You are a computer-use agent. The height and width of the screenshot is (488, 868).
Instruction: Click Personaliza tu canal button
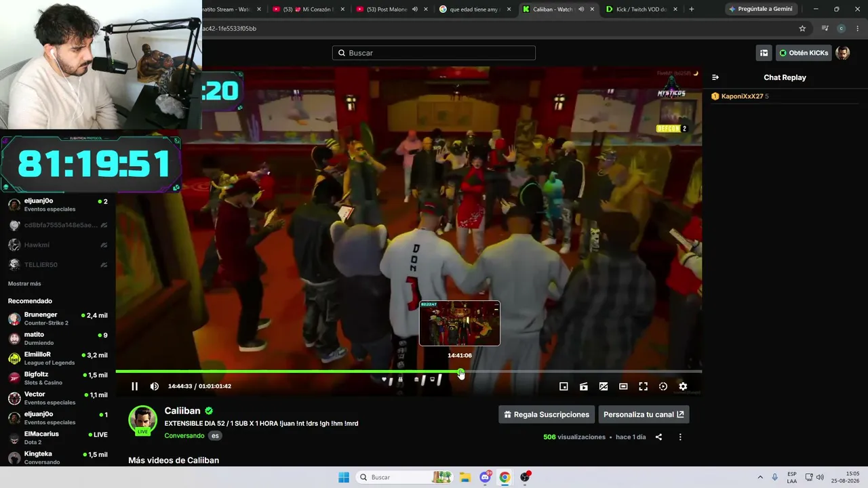click(x=644, y=414)
